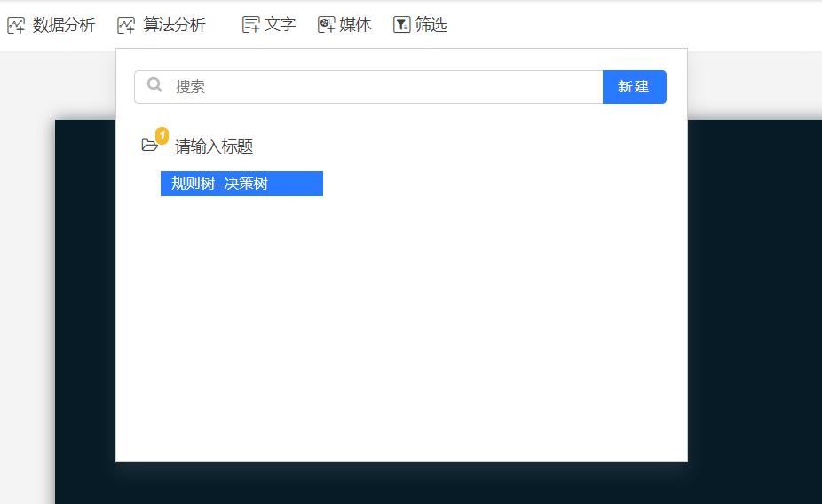Click the 数据分析 chart icon
Viewport: 822px width, 504px height.
(16, 25)
